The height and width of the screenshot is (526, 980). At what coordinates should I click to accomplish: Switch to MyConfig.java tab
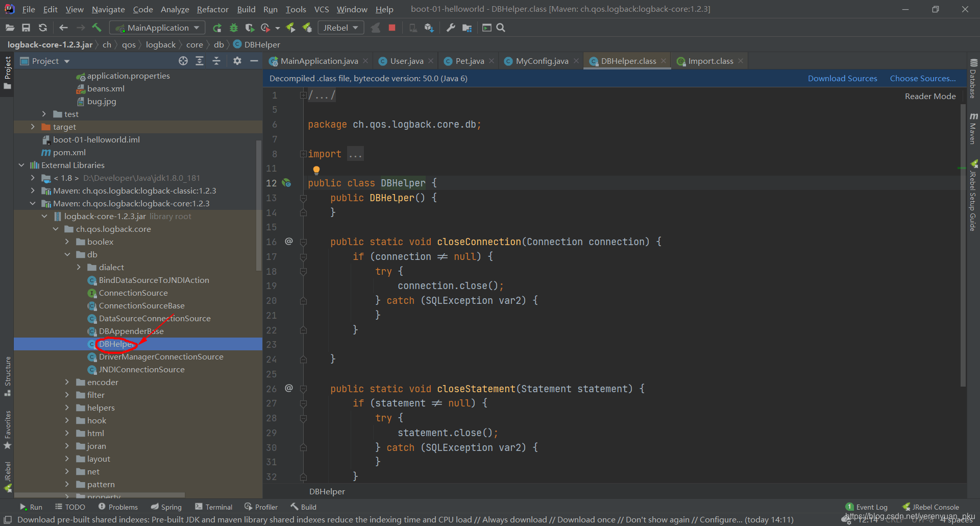coord(542,61)
